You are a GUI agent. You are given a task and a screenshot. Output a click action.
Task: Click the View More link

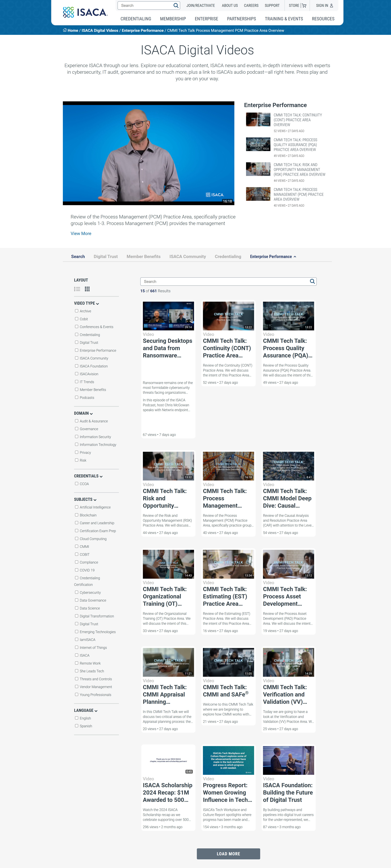pos(81,234)
